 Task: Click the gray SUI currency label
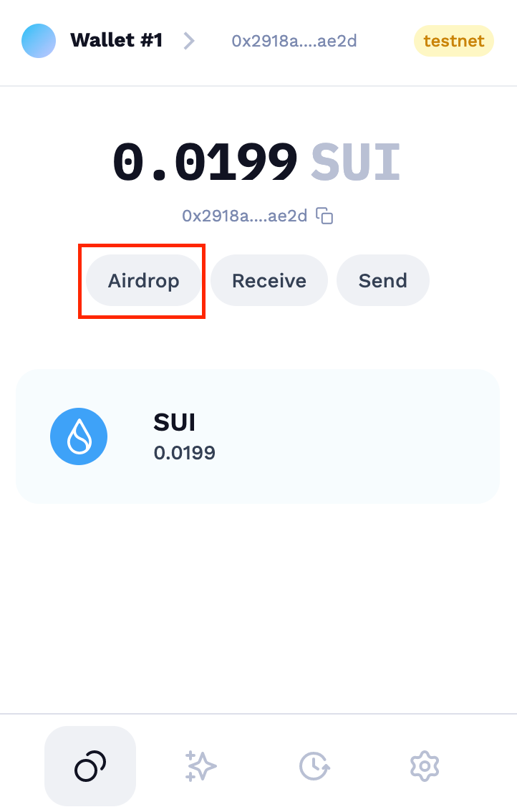pyautogui.click(x=356, y=162)
